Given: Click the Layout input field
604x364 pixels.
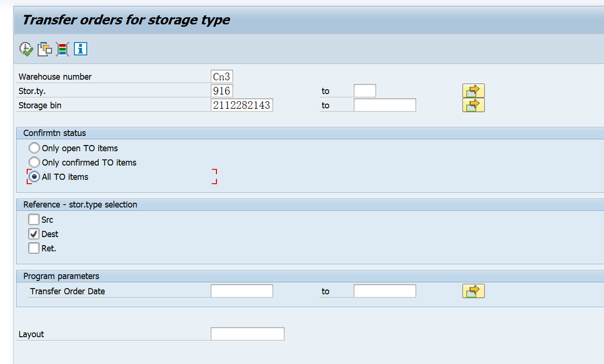Looking at the screenshot, I should coord(248,334).
